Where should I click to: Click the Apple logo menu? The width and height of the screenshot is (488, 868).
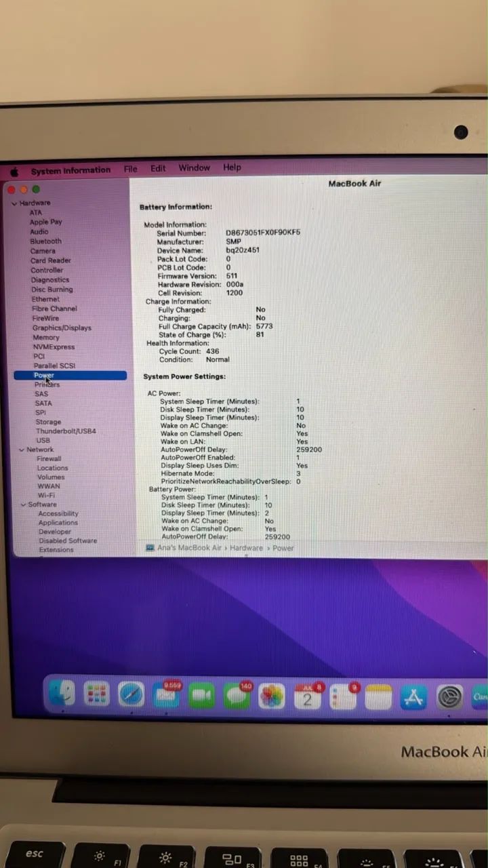(14, 172)
